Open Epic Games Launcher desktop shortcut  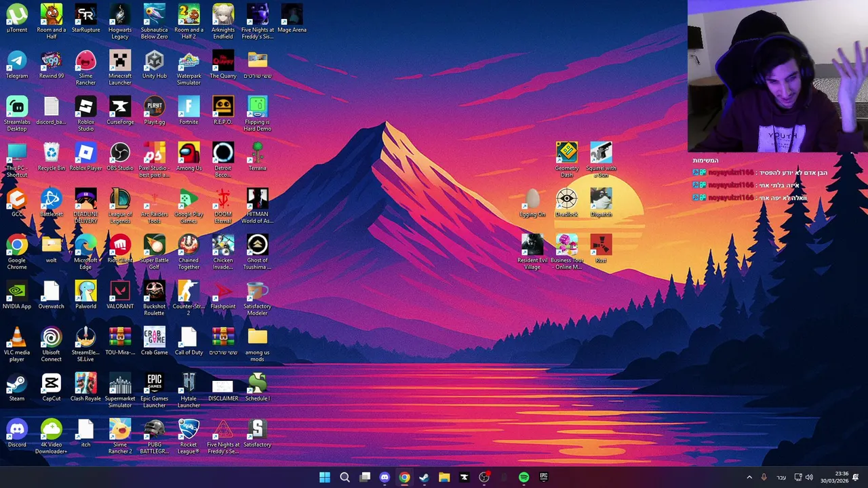coord(154,390)
